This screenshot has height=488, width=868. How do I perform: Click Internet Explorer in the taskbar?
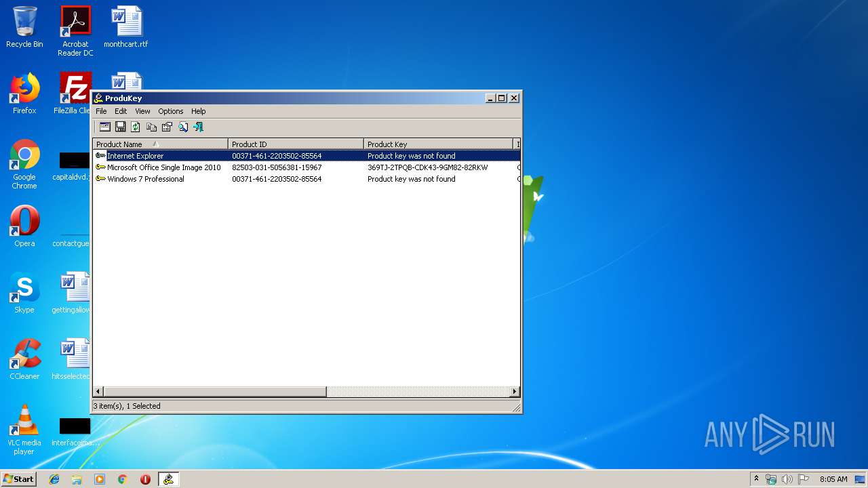54,479
